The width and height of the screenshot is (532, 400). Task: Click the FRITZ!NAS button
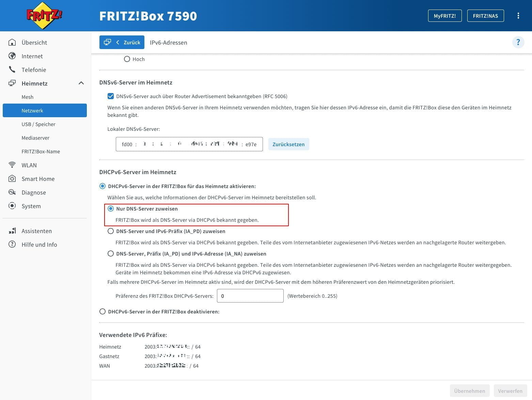click(x=485, y=16)
